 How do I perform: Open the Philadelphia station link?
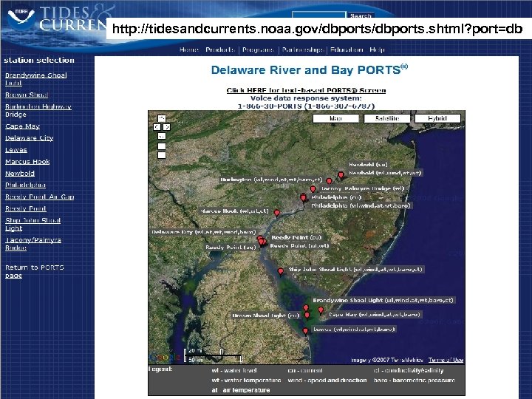click(x=25, y=185)
